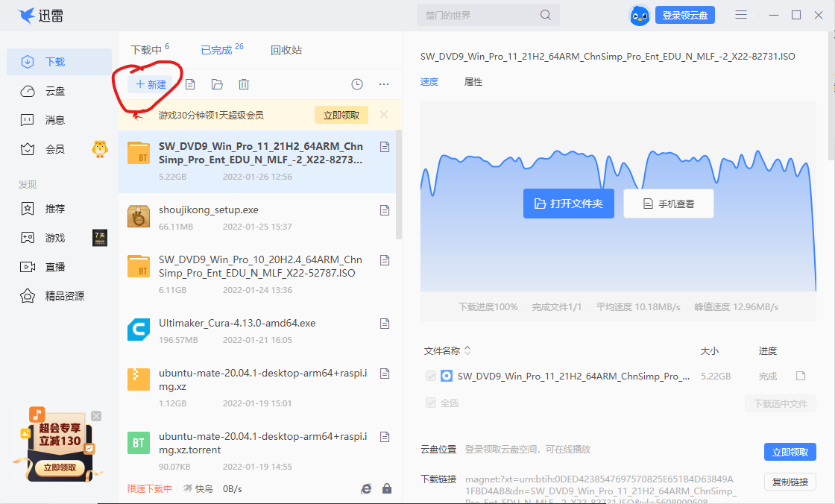Click the 下载选中文件 button
Viewport: 835px width, 504px height.
(x=781, y=403)
